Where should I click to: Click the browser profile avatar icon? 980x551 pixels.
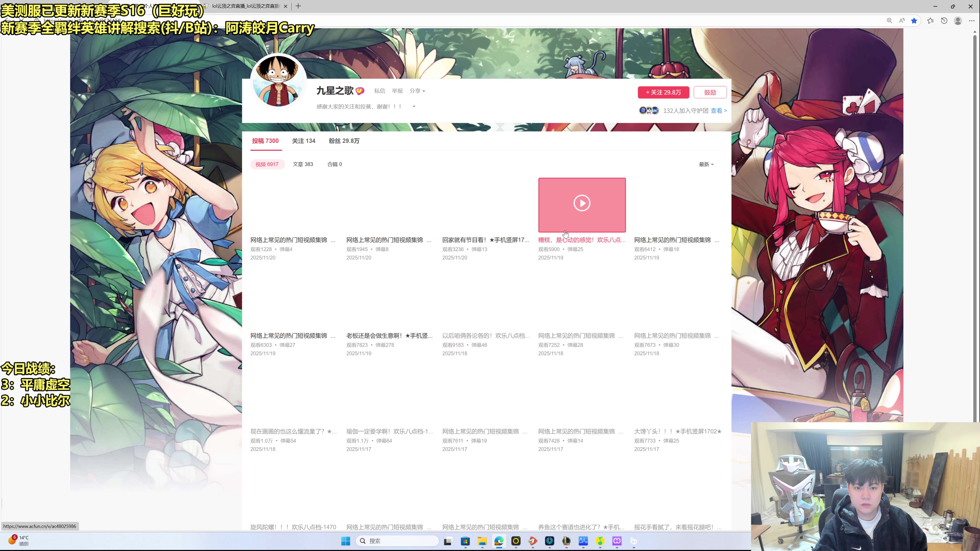coord(958,20)
